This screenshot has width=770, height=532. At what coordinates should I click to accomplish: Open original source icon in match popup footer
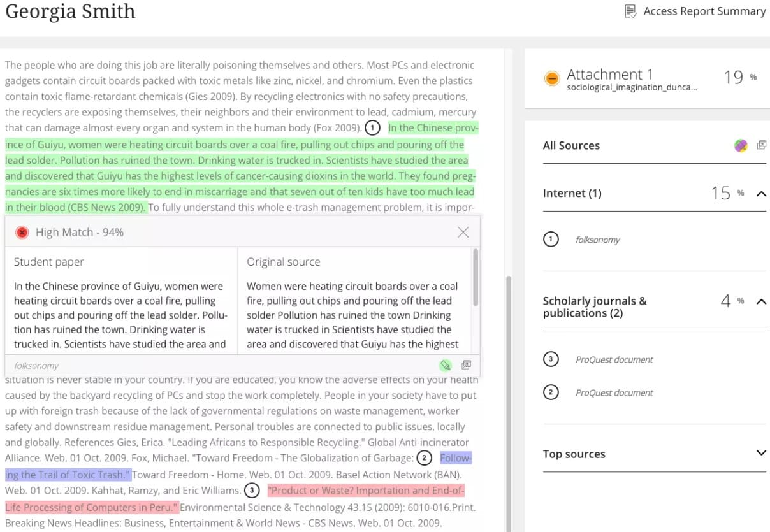click(467, 365)
